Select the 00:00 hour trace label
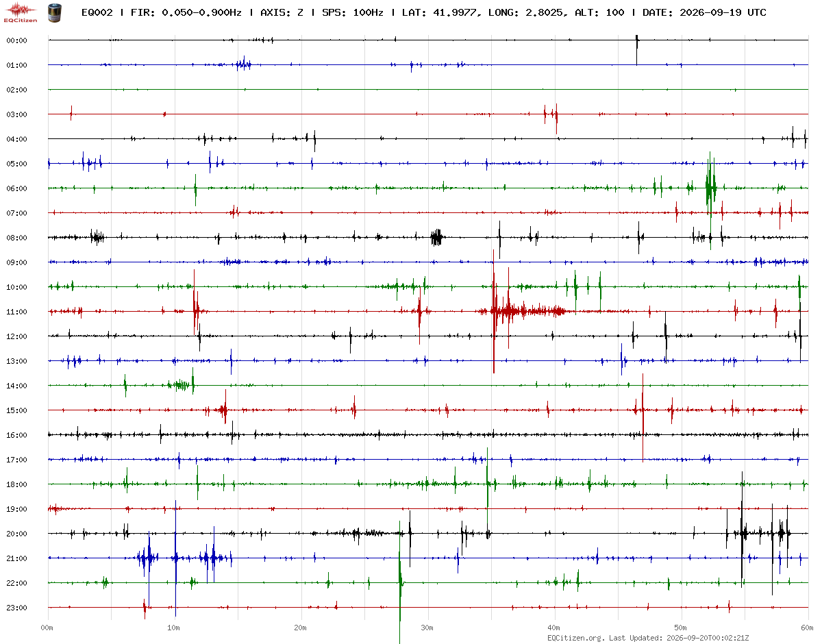Image resolution: width=822 pixels, height=644 pixels. coord(16,40)
